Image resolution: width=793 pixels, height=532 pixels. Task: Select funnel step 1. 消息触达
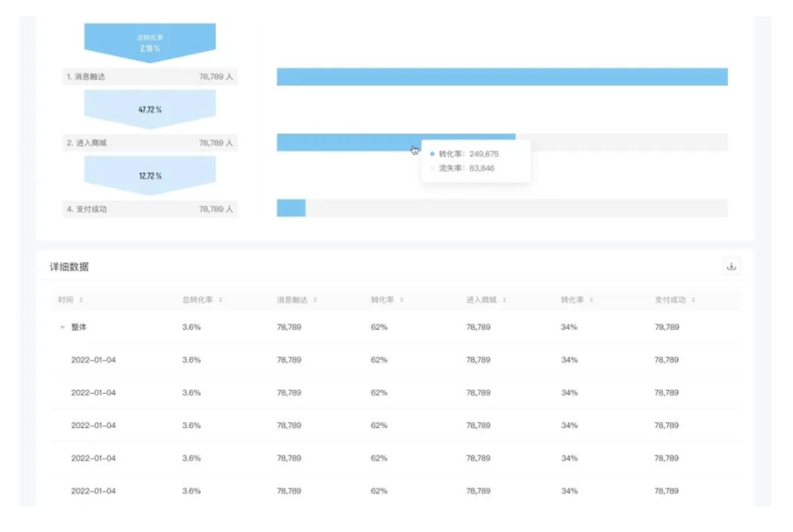[149, 76]
